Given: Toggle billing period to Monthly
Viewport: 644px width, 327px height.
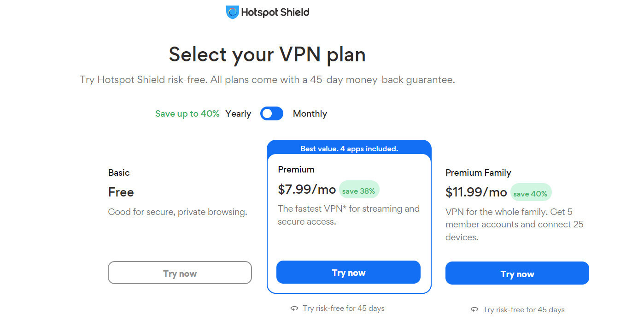Looking at the screenshot, I should point(310,113).
